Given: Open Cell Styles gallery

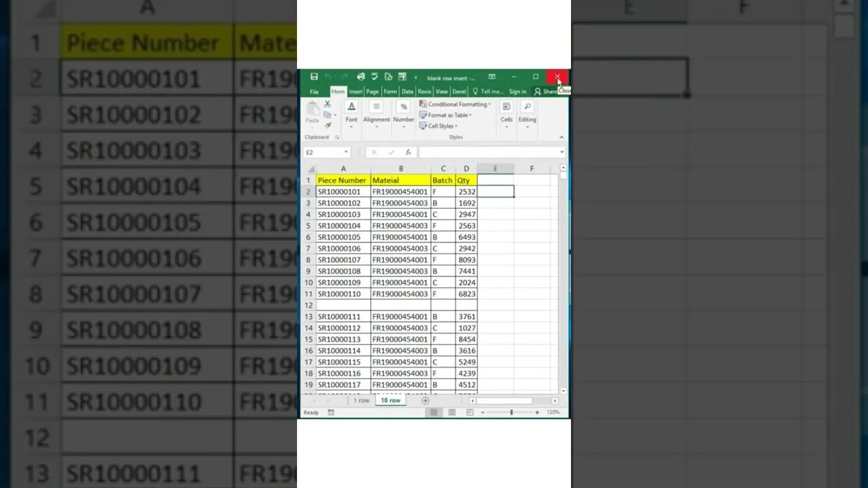Looking at the screenshot, I should click(x=438, y=126).
